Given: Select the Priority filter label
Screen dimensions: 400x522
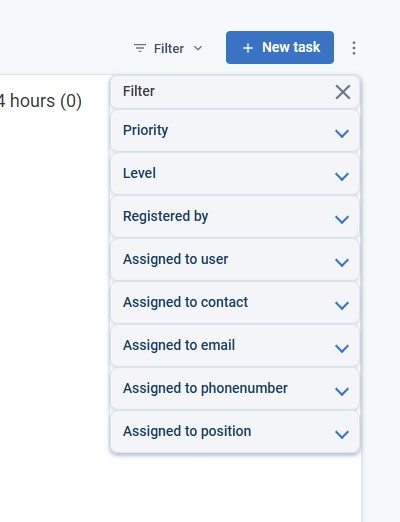Looking at the screenshot, I should click(145, 130).
